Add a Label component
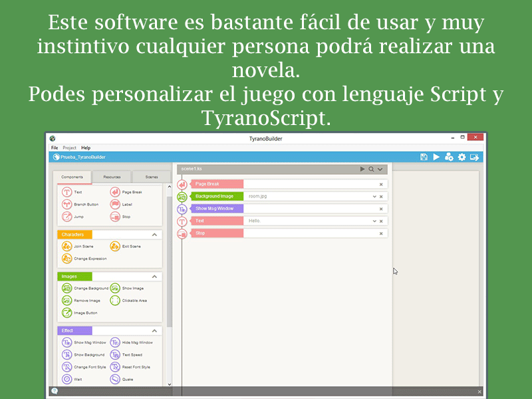Image resolution: width=532 pixels, height=399 pixels. [x=121, y=204]
